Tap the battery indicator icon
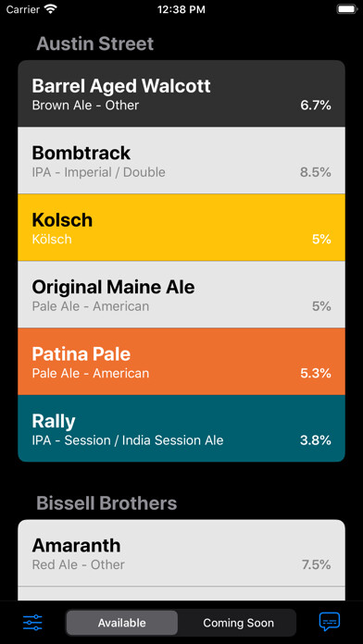The image size is (363, 644). (x=346, y=9)
